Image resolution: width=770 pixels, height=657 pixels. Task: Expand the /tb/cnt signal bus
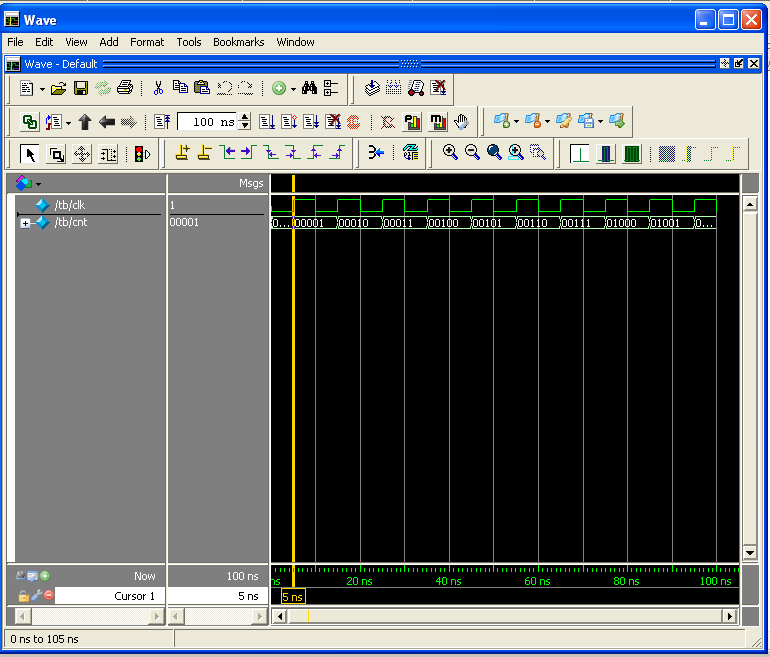(25, 223)
